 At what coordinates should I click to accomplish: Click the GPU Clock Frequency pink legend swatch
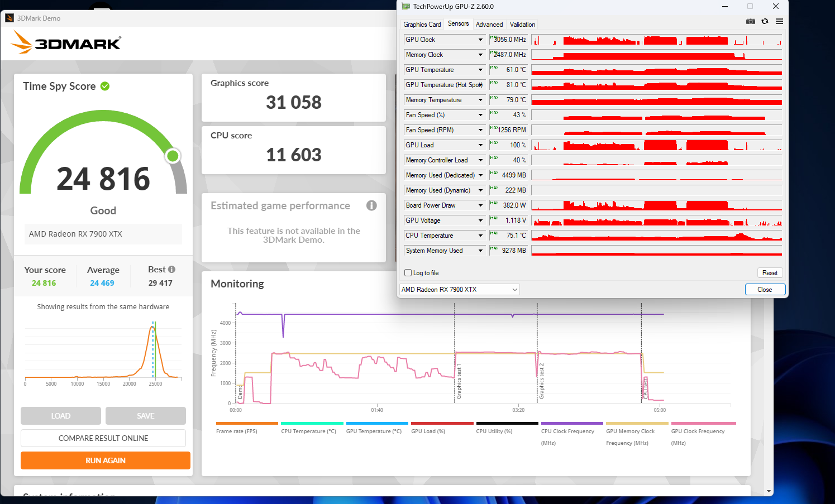(704, 423)
